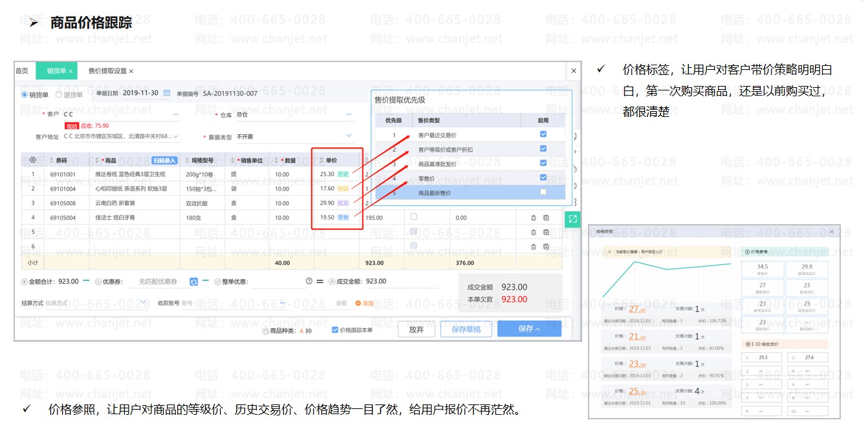Click the 批发 price tag on row 3

(343, 203)
